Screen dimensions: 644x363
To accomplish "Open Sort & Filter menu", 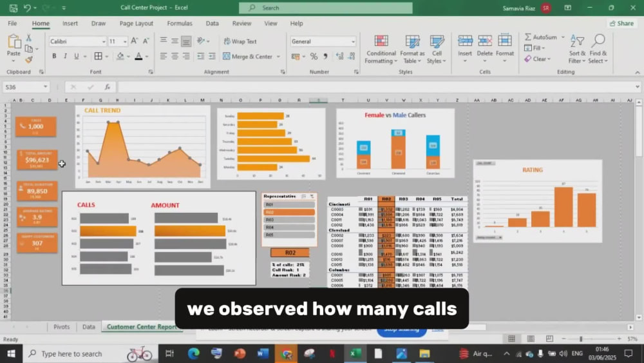I will (x=577, y=50).
